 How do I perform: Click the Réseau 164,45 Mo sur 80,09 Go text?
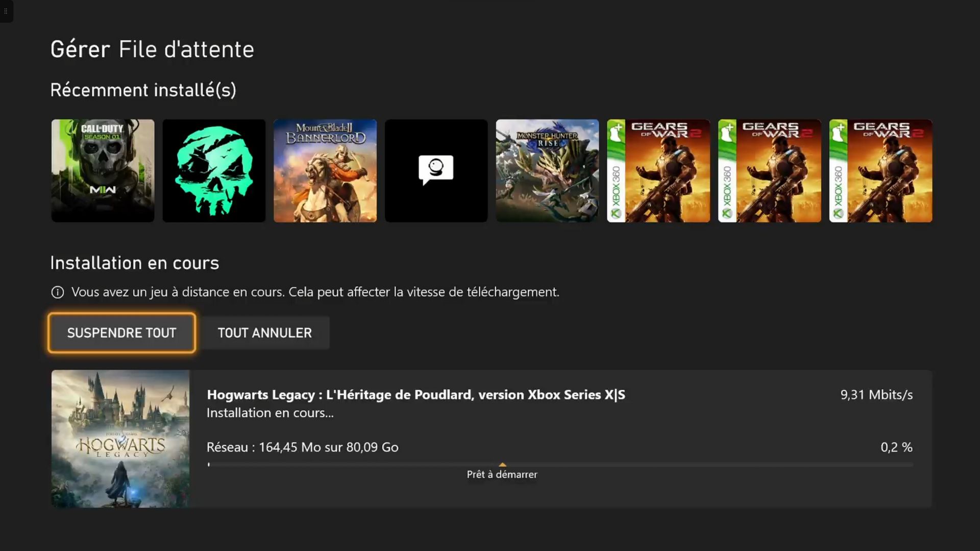coord(302,447)
